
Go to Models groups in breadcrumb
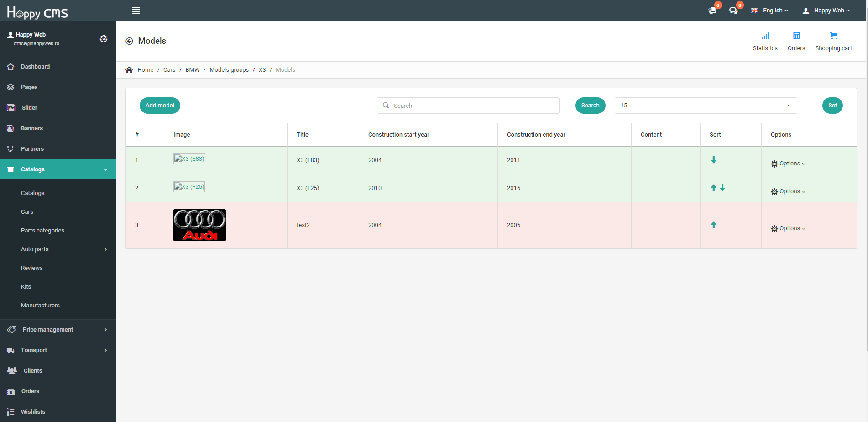[229, 70]
